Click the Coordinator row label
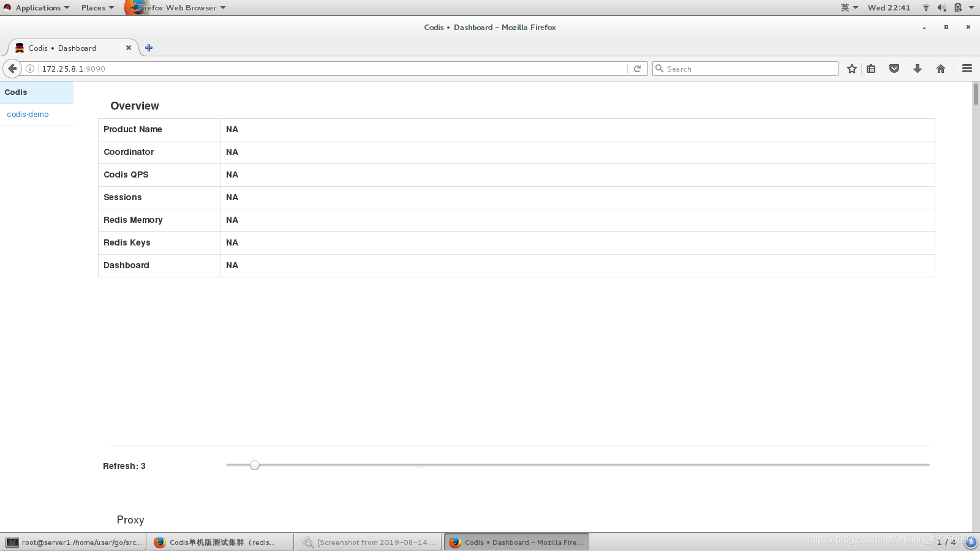Screen dimensions: 980x551 129,152
